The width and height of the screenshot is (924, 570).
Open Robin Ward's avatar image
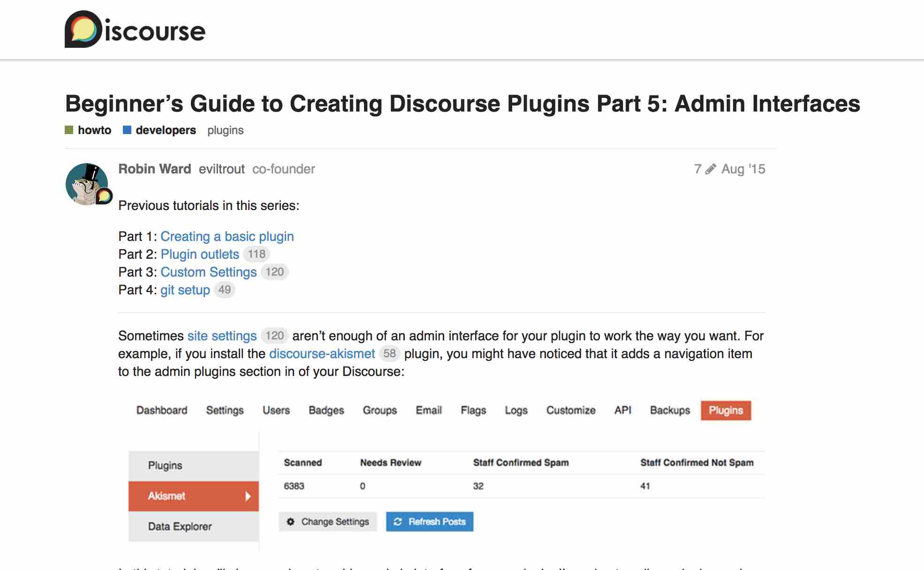click(x=87, y=184)
